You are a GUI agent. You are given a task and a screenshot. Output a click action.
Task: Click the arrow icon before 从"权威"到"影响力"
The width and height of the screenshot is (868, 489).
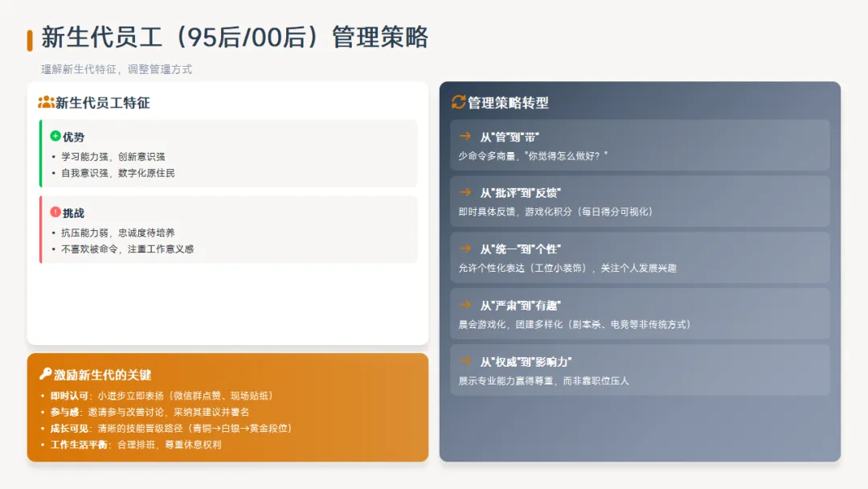pos(465,361)
